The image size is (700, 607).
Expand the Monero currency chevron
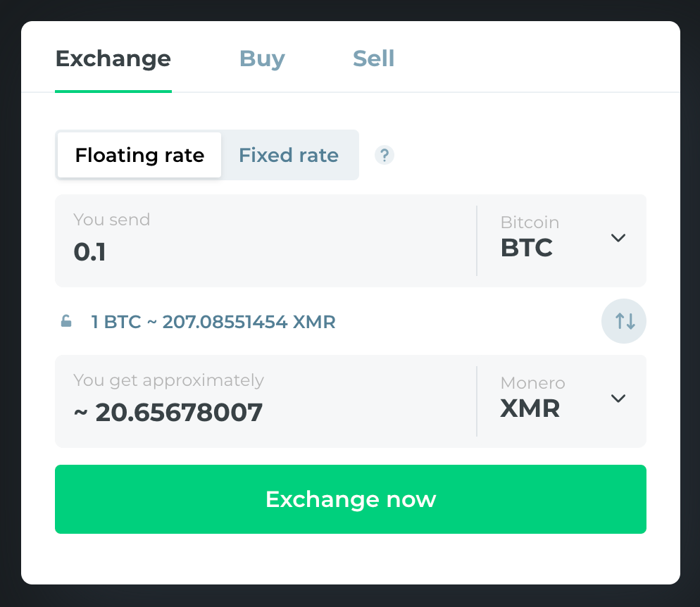coord(618,399)
